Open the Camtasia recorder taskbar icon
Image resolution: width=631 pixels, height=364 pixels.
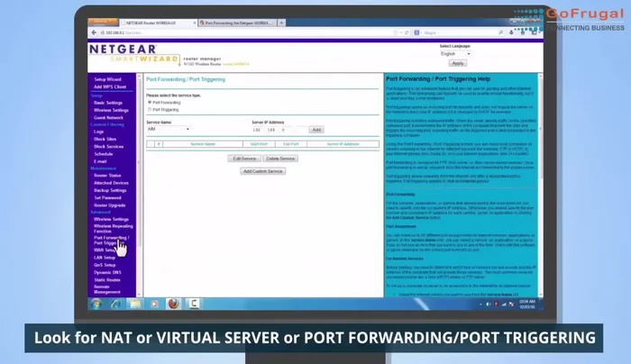coord(194,304)
